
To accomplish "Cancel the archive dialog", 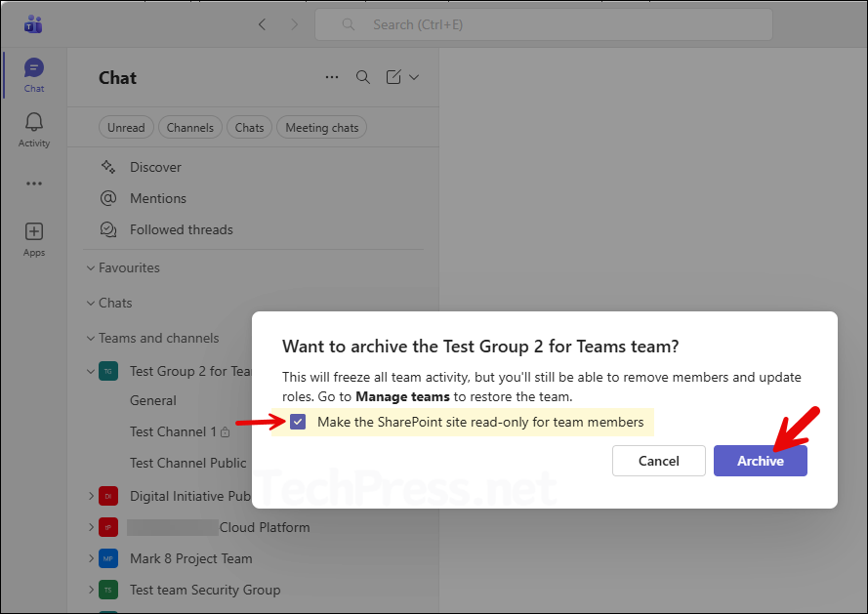I will tap(659, 461).
